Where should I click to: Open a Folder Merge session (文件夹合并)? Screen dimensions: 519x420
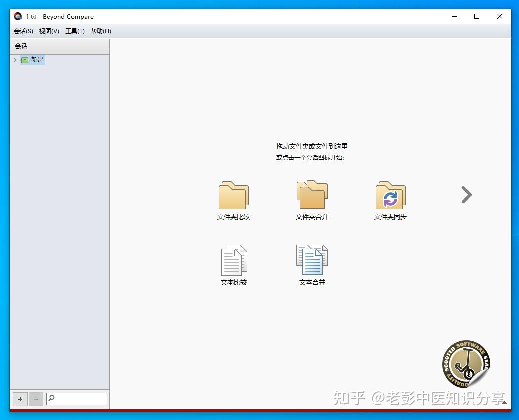tap(311, 195)
